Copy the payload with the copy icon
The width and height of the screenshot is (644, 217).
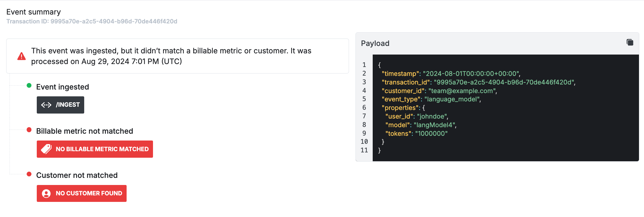[630, 42]
